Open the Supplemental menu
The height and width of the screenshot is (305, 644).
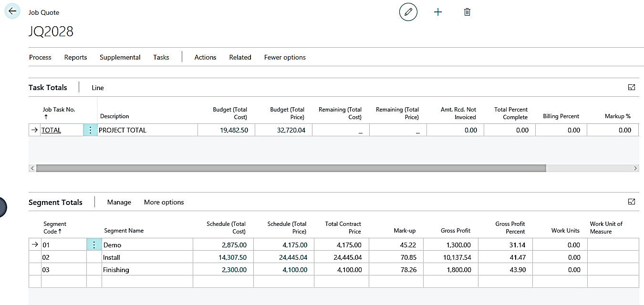point(120,57)
